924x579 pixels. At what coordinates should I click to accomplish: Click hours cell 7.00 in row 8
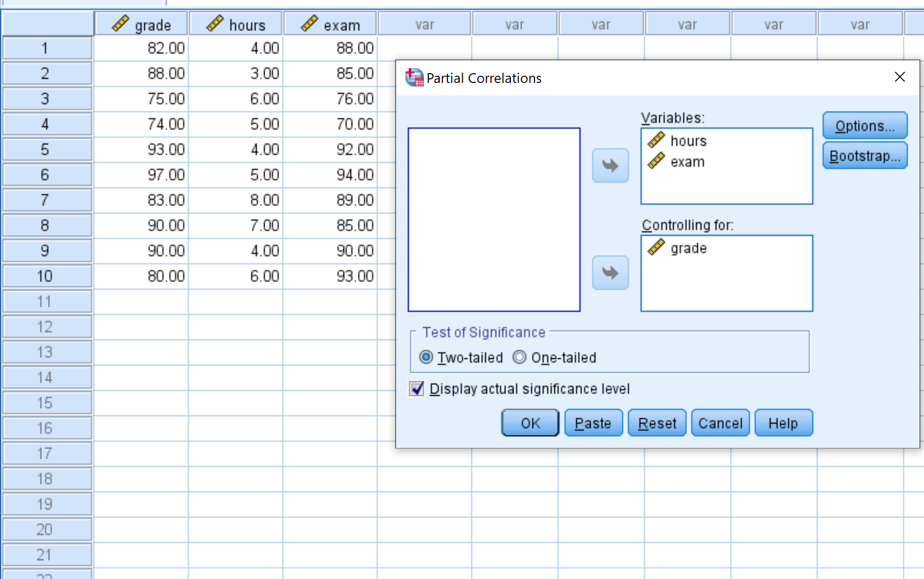(235, 226)
